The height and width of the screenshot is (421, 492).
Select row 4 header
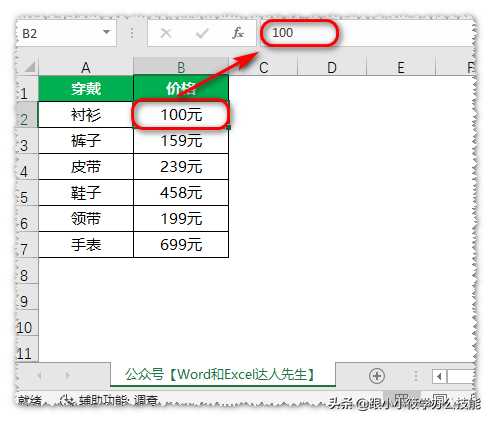(27, 167)
